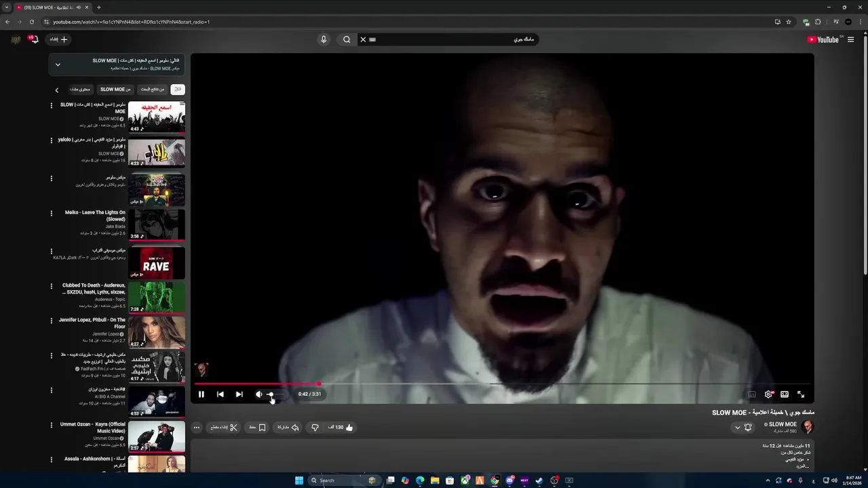
Task: Open notifications bell with 9+ badge
Action: coord(33,39)
